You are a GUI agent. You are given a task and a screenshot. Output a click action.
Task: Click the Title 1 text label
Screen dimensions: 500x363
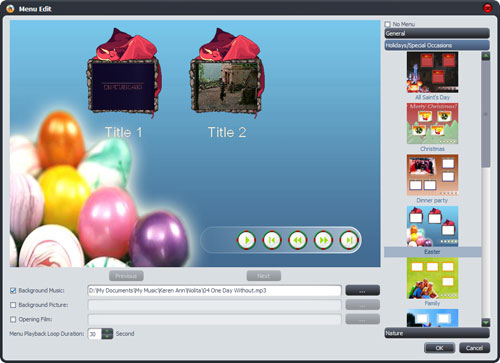(x=124, y=132)
